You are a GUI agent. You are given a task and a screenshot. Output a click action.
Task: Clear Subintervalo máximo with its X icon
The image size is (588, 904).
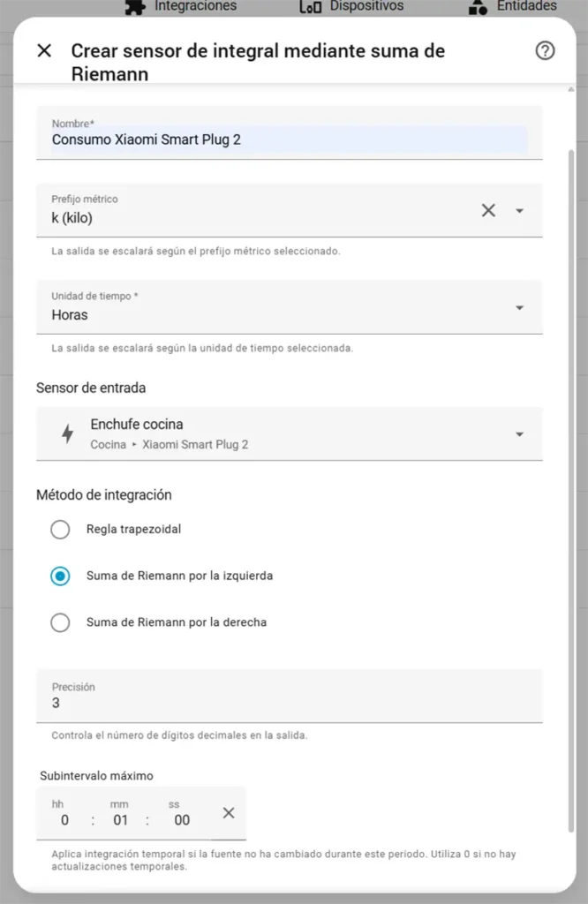(x=228, y=812)
